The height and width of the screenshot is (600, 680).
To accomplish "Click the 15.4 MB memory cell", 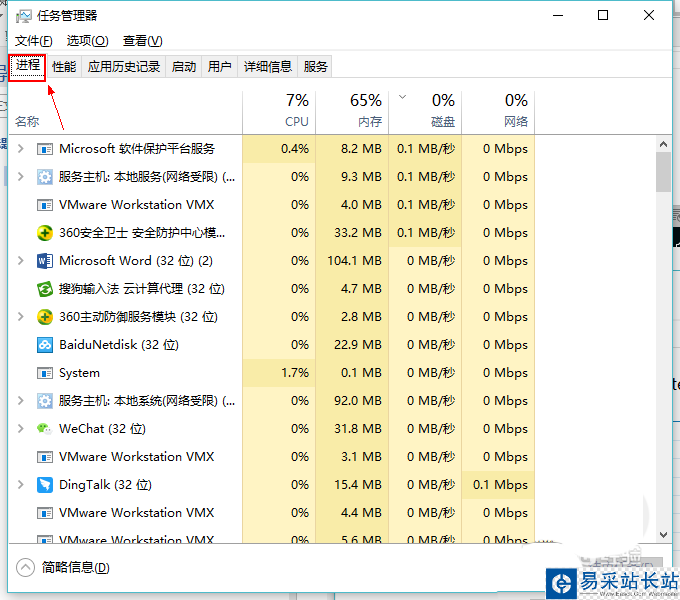I will (x=352, y=485).
